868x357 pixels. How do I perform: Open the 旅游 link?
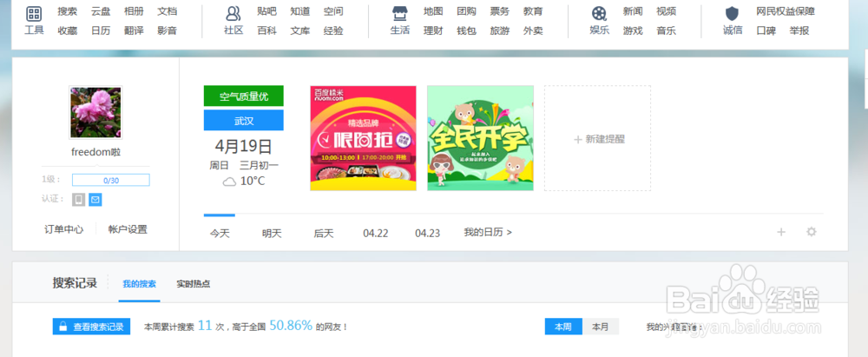pos(499,30)
